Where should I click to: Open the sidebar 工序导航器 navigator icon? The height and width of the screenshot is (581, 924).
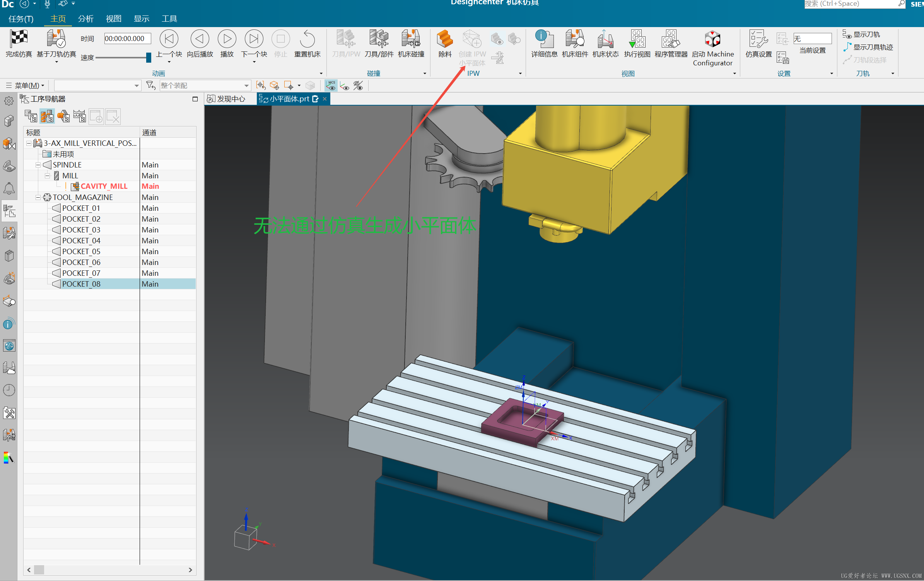(9, 211)
